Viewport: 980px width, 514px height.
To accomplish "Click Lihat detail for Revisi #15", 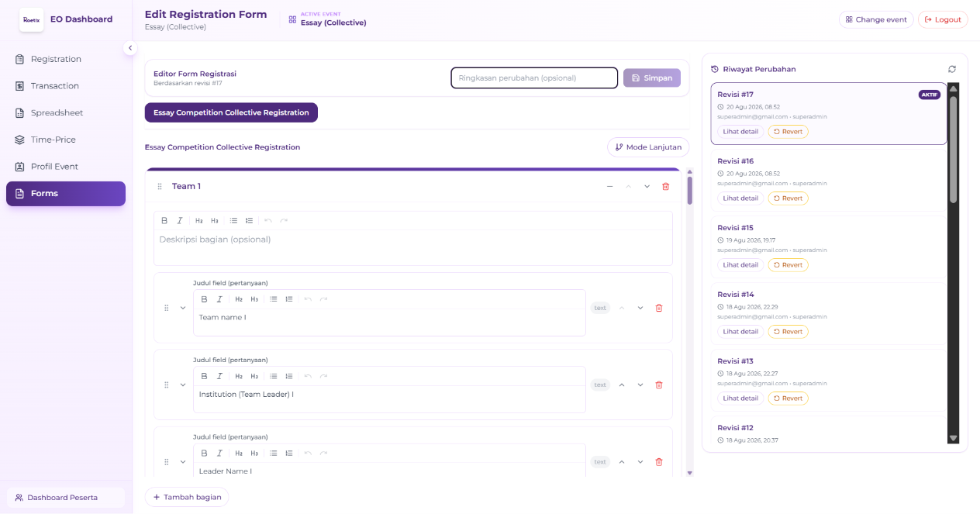I will [x=740, y=265].
